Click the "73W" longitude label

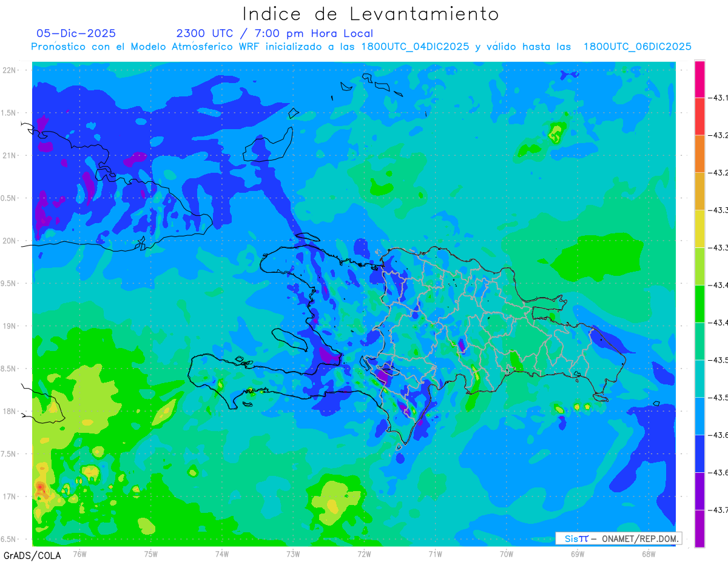pos(293,554)
